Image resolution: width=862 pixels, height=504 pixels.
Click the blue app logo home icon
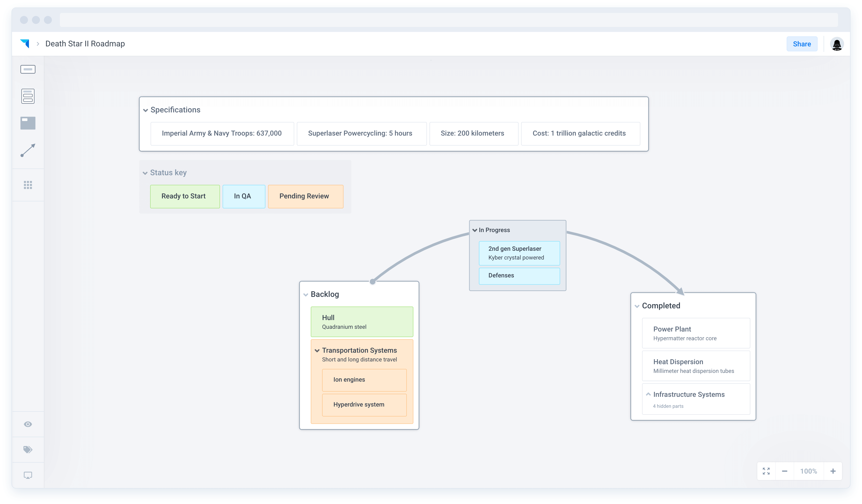25,43
